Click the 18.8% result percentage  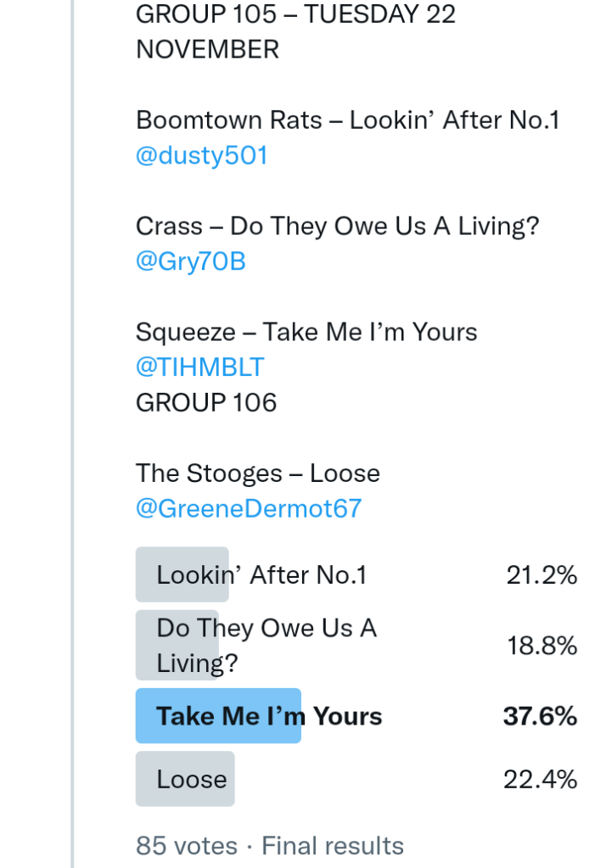[x=541, y=646]
